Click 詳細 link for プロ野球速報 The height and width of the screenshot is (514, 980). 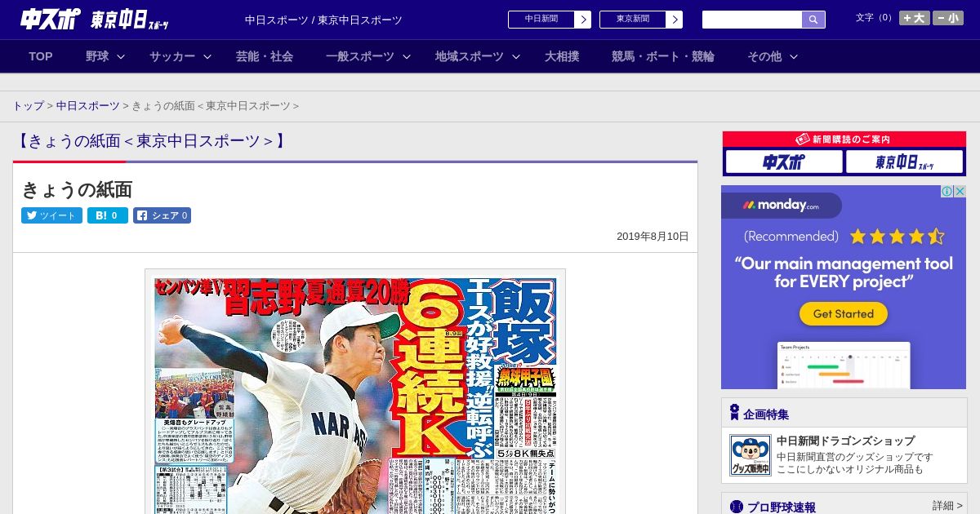[x=947, y=506]
